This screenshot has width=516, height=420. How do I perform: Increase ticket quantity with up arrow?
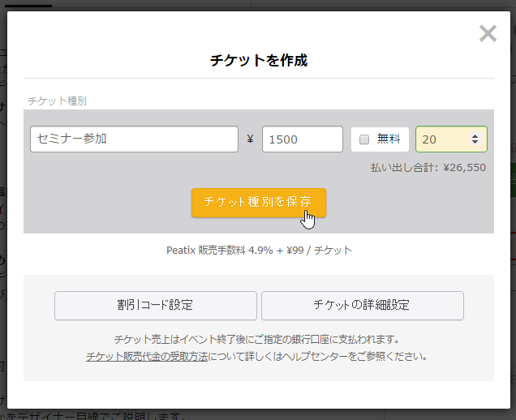475,135
